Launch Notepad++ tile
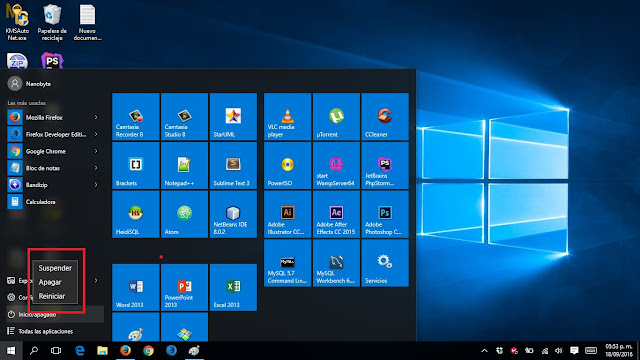 click(x=184, y=165)
